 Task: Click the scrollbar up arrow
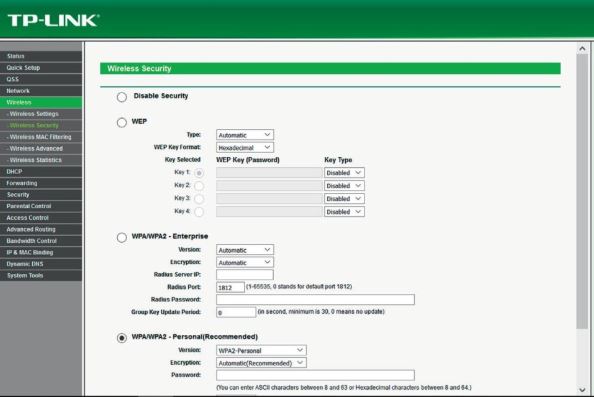click(582, 48)
